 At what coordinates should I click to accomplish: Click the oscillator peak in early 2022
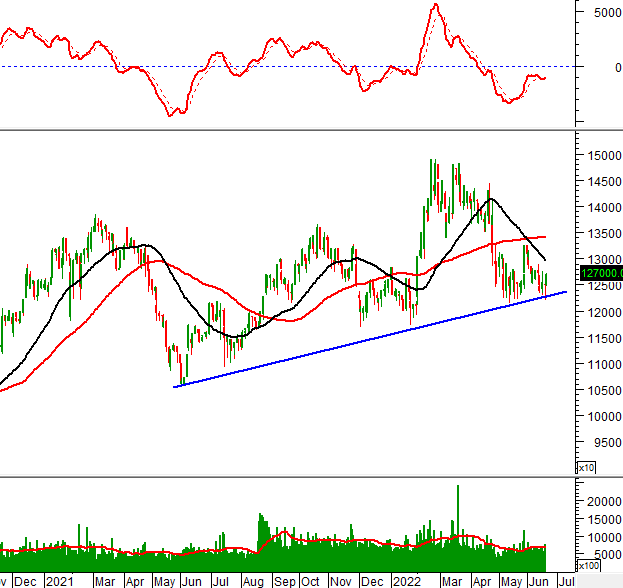point(435,6)
